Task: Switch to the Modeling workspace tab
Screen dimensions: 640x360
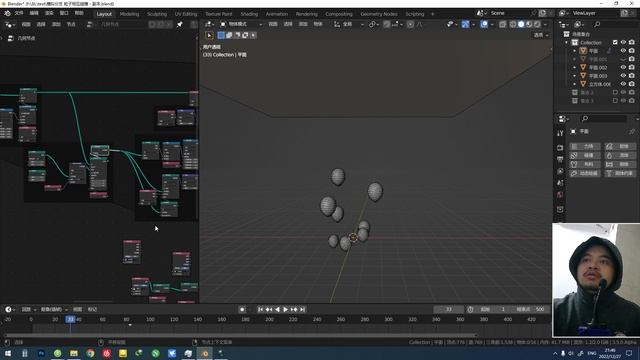Action: (129, 14)
